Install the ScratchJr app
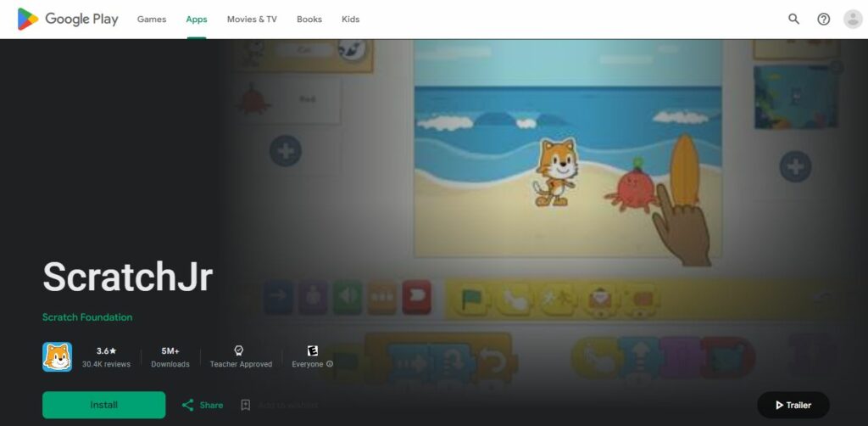 [104, 405]
